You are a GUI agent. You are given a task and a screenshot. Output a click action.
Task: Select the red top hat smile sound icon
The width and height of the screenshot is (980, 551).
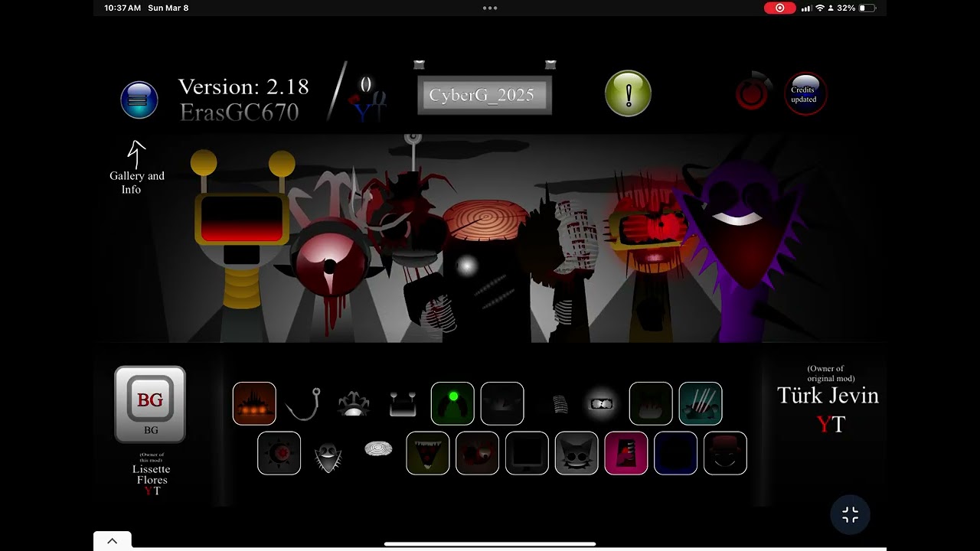click(x=725, y=453)
